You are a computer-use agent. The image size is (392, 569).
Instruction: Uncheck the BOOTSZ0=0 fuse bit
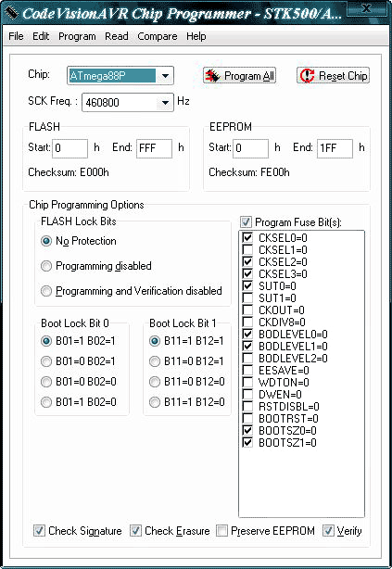coord(247,430)
